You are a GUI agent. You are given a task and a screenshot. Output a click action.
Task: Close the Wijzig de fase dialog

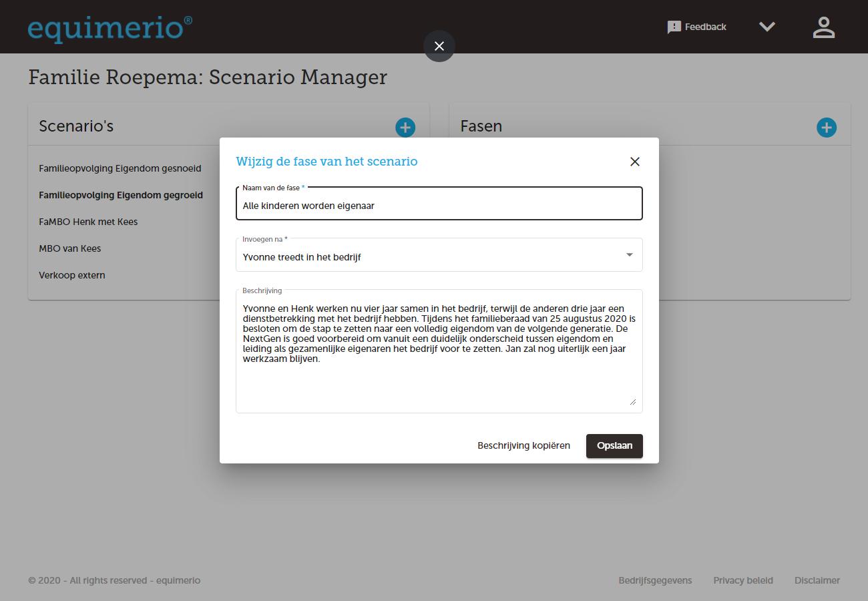[x=634, y=162]
